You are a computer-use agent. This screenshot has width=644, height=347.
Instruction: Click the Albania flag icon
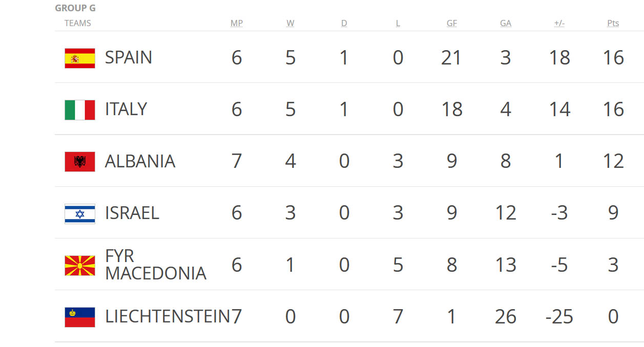coord(80,161)
